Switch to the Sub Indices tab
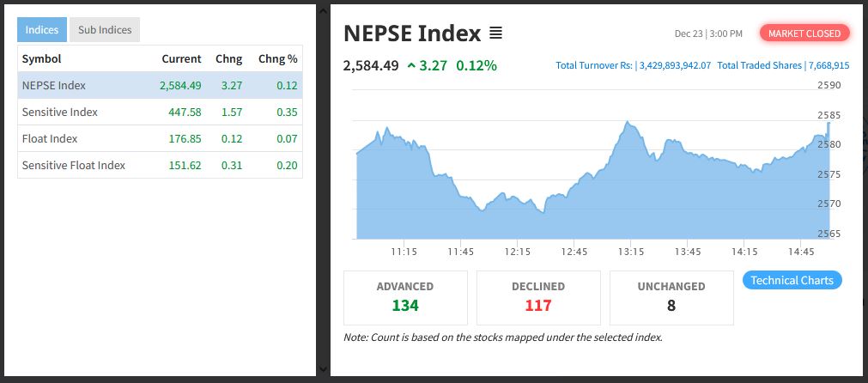Screen dimensions: 868x383 pos(105,30)
